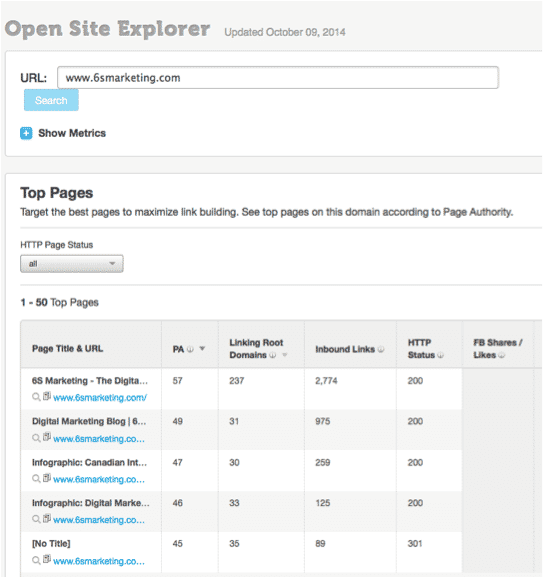Viewport: 543px width, 578px height.
Task: Click the plus icon beside Show Metrics
Action: pos(26,133)
